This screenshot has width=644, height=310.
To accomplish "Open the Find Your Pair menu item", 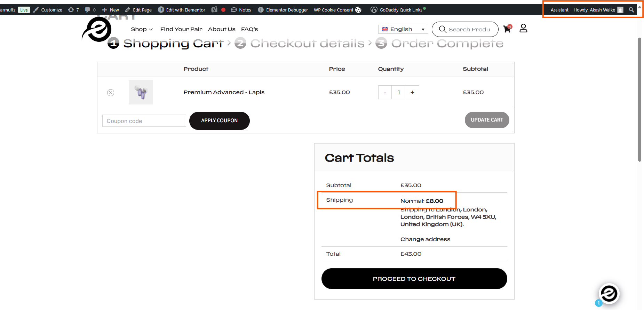I will point(181,29).
